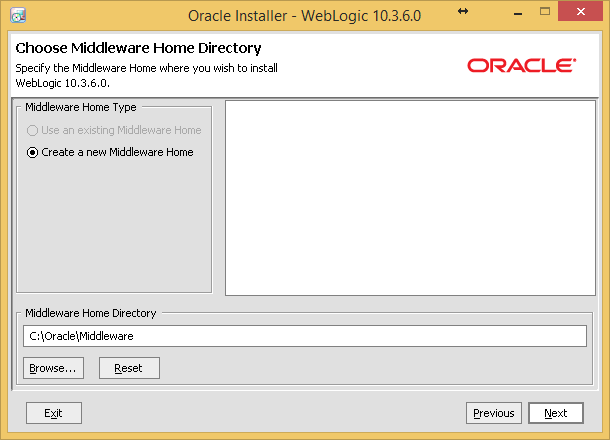Click the Oracle Installer title bar icon
This screenshot has width=610, height=440.
18,16
